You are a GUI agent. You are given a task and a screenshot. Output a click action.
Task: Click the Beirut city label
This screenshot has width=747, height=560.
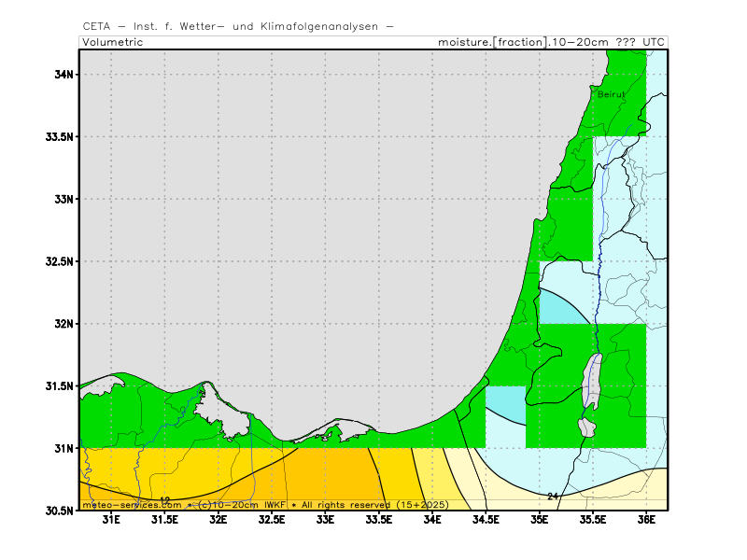[610, 94]
